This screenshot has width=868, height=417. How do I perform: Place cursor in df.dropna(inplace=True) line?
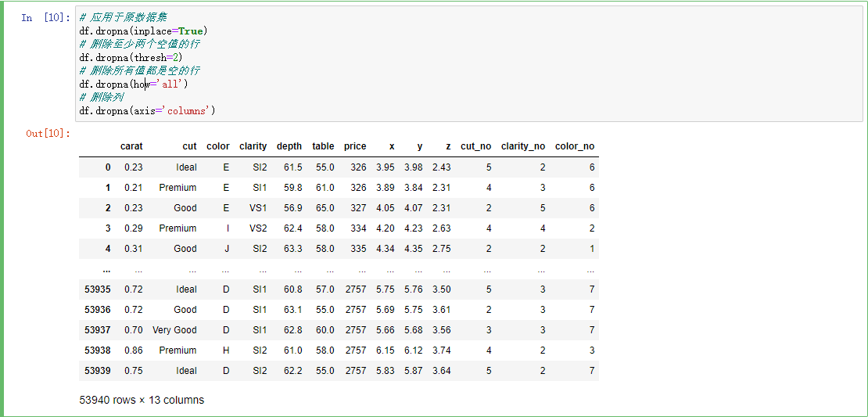tap(143, 31)
